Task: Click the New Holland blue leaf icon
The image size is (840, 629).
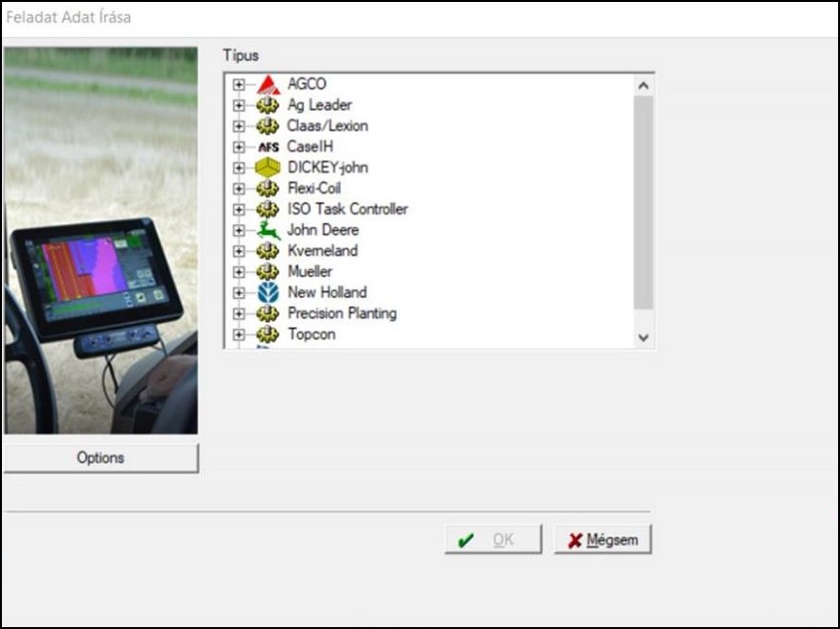Action: tap(268, 293)
